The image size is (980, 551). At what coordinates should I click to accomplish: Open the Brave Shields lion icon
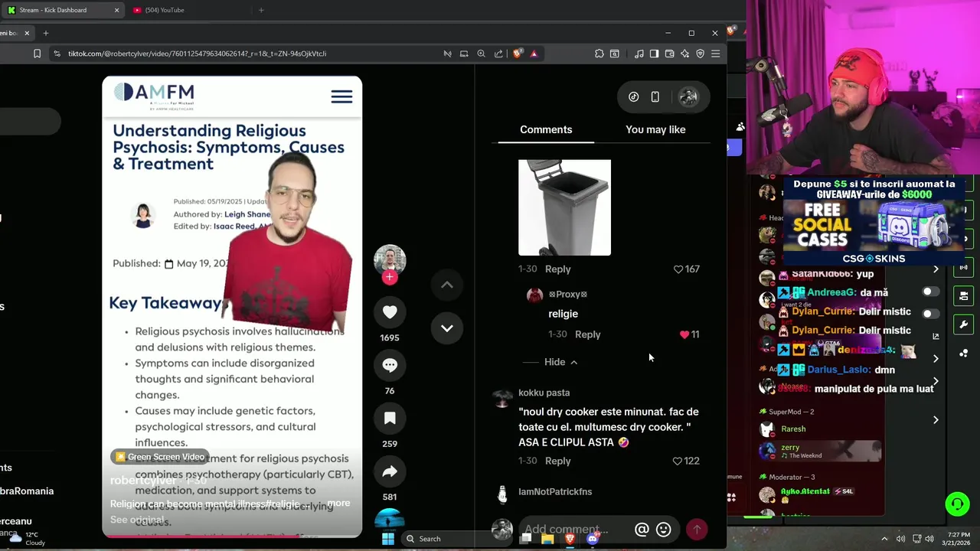tap(518, 54)
